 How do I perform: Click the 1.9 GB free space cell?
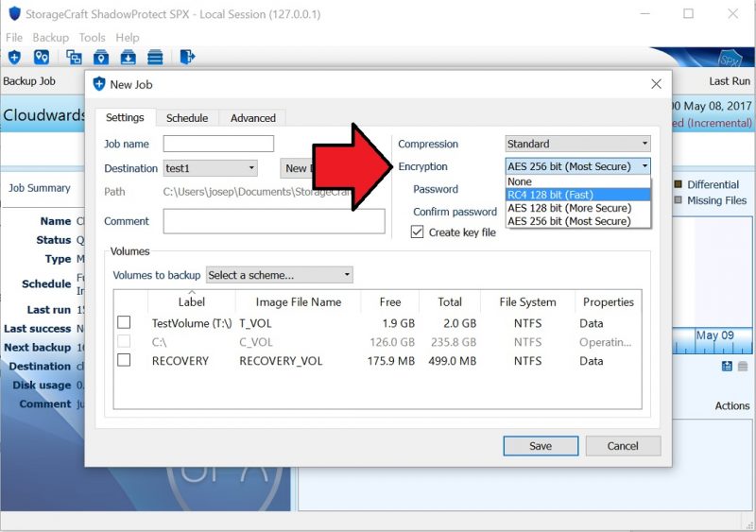(399, 323)
